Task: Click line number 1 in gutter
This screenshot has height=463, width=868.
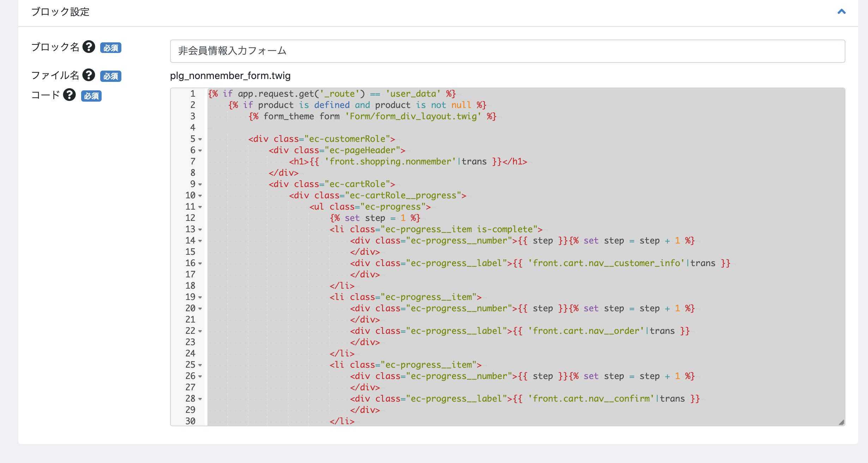Action: [x=193, y=94]
